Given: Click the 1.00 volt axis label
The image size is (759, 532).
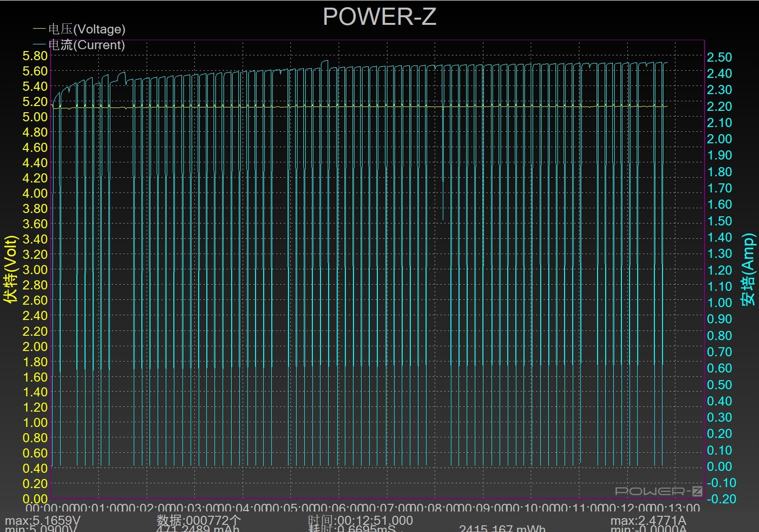Looking at the screenshot, I should tap(35, 423).
